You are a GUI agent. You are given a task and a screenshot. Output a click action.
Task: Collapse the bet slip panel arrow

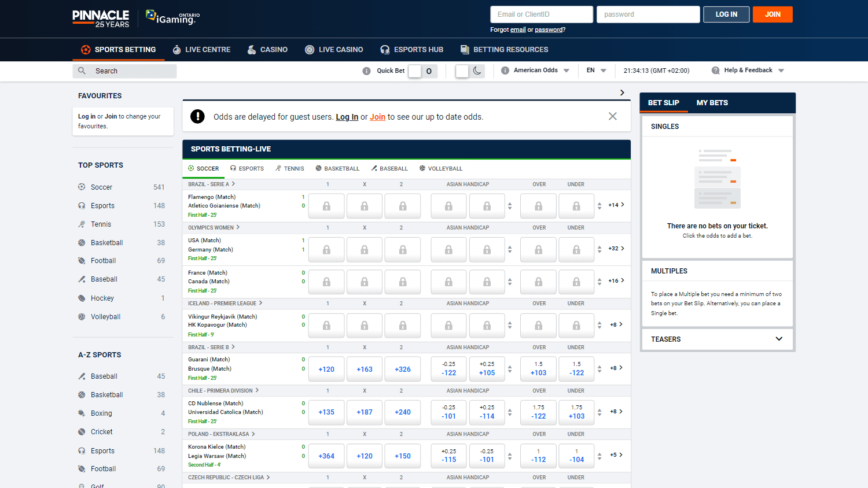(x=622, y=93)
